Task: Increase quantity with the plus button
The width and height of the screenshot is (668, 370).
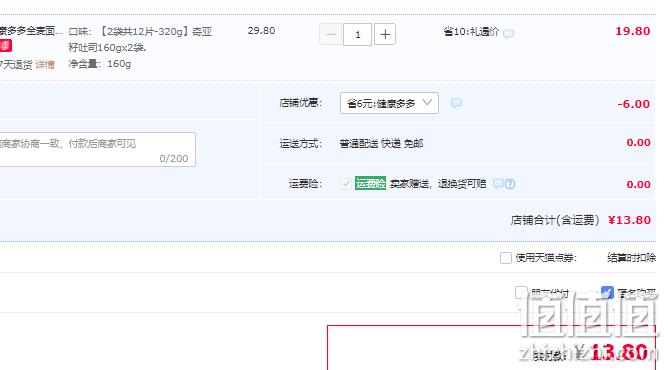Action: pos(385,34)
